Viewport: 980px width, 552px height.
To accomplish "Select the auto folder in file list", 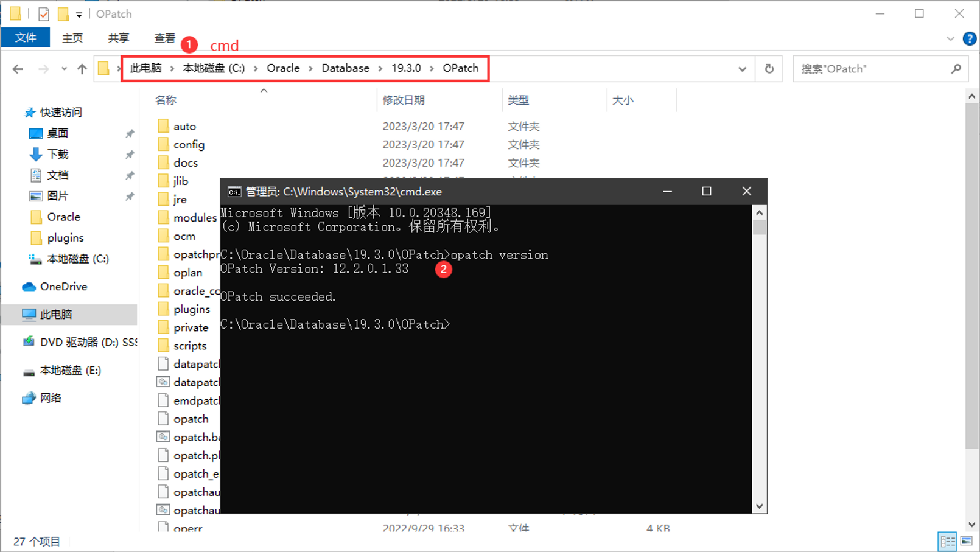I will pyautogui.click(x=184, y=126).
